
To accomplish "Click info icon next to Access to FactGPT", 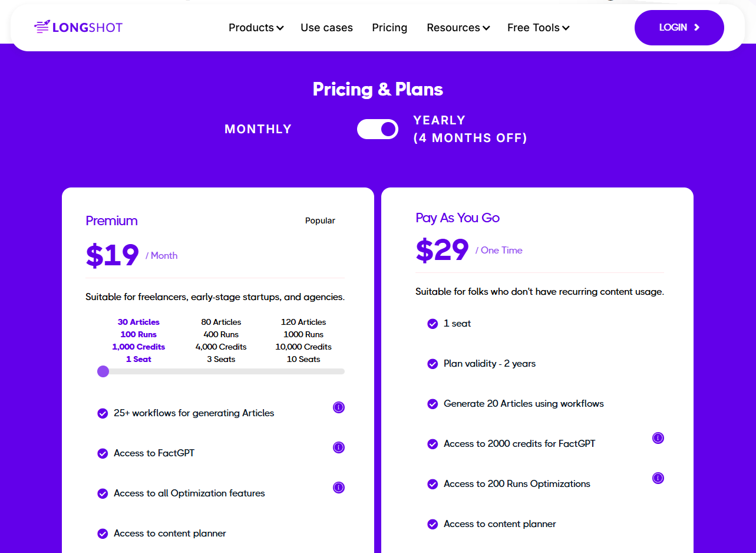I will [x=339, y=447].
